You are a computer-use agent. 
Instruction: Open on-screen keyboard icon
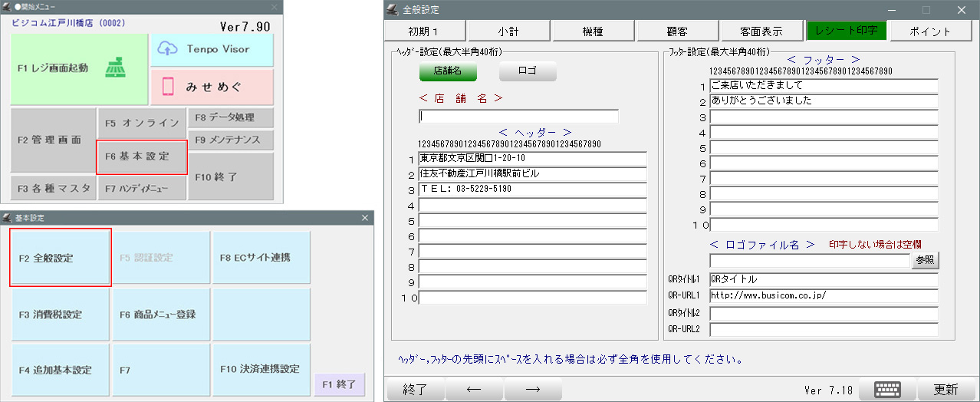[x=886, y=390]
